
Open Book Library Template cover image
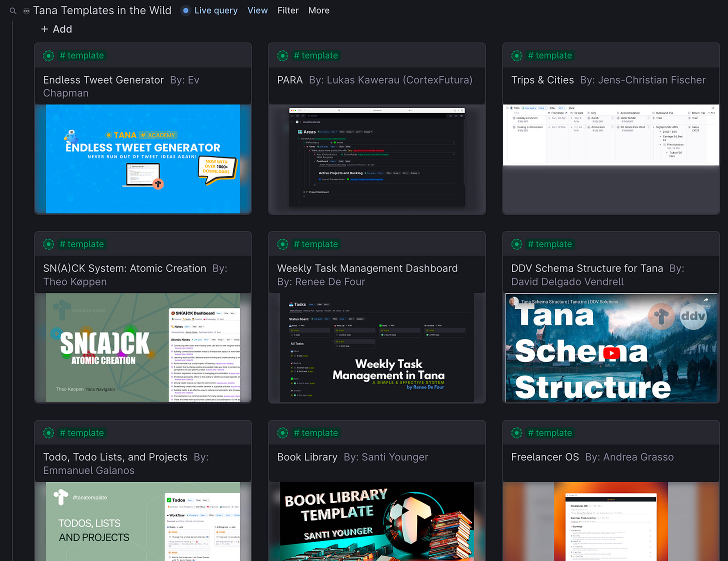pos(377,521)
